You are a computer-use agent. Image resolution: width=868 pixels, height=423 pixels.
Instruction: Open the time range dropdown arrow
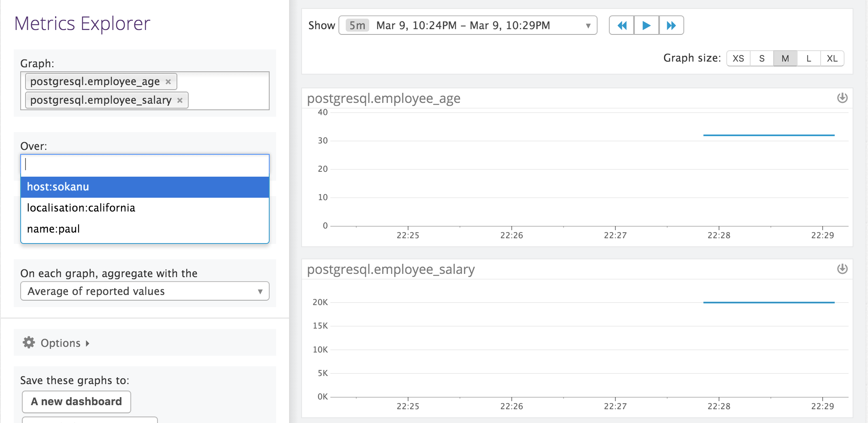point(588,25)
